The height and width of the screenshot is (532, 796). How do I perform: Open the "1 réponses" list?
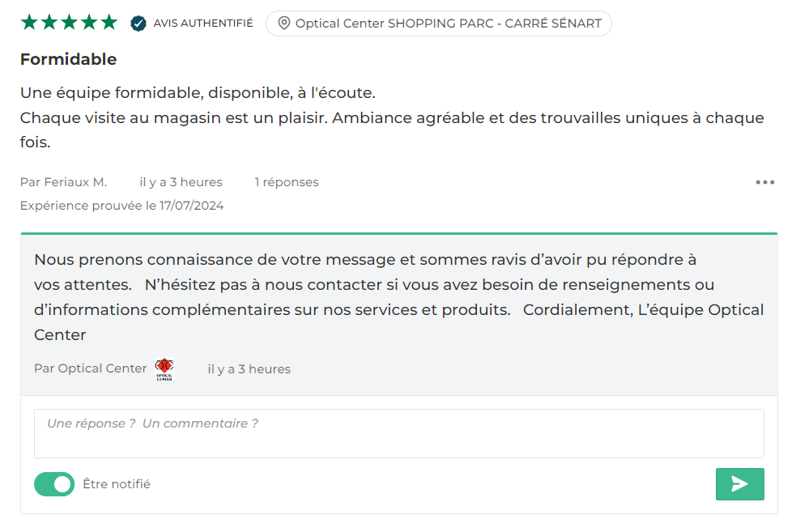286,181
